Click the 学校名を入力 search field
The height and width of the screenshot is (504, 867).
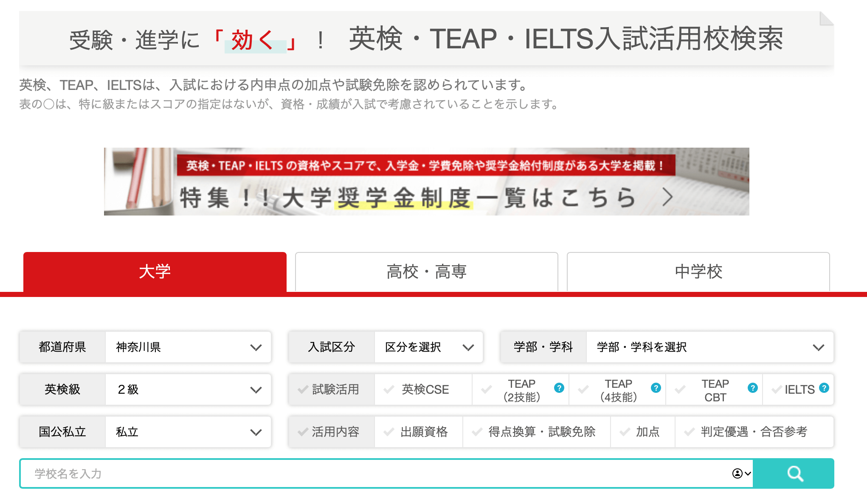[x=374, y=473]
